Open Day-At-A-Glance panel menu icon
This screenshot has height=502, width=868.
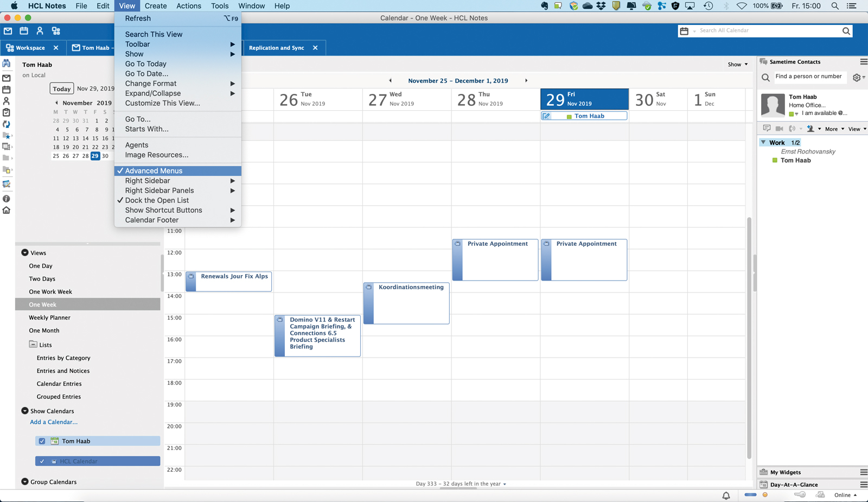pos(864,485)
